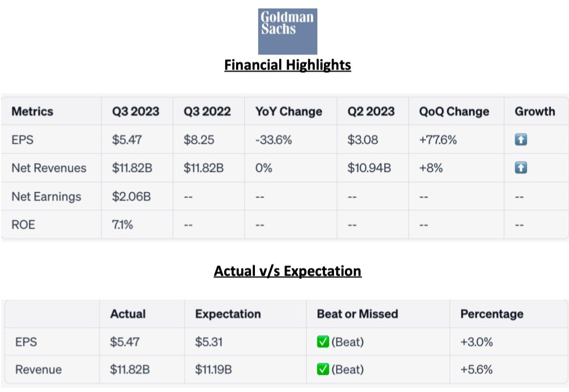This screenshot has width=569, height=392.
Task: Click the Growth column header
Action: point(535,111)
